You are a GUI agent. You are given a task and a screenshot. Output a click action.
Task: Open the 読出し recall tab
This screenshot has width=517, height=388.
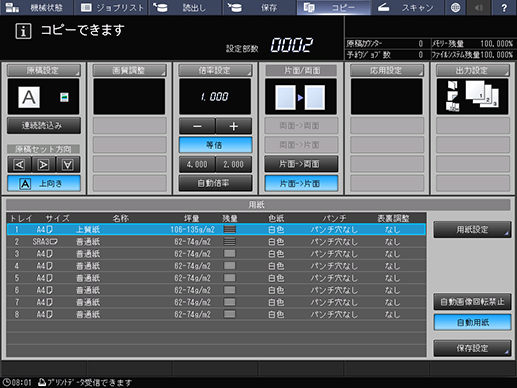point(185,7)
